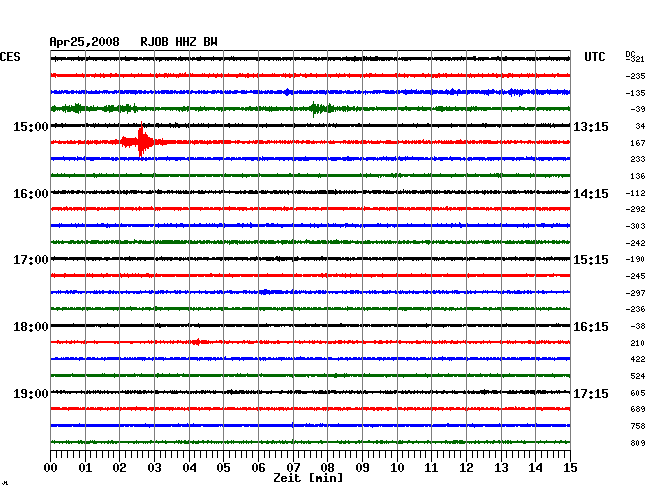Click the 15:00 local time label
Screen dimensions: 650x494
point(31,126)
